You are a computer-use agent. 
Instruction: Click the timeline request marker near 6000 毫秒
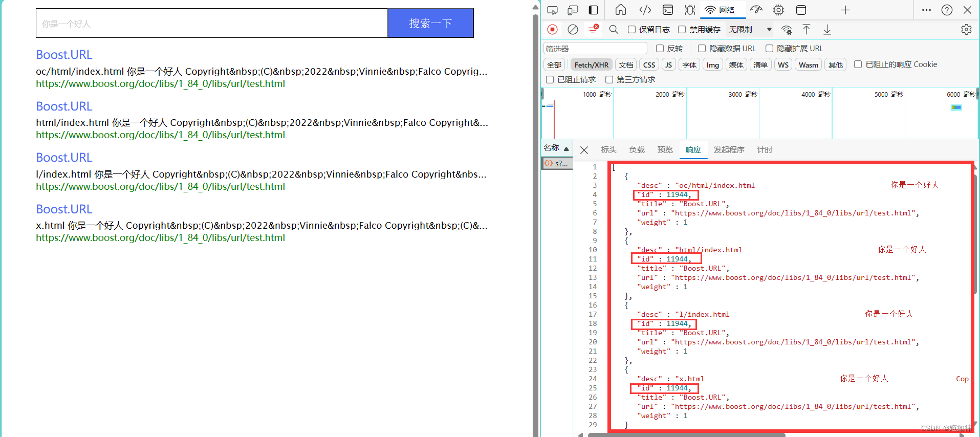956,107
